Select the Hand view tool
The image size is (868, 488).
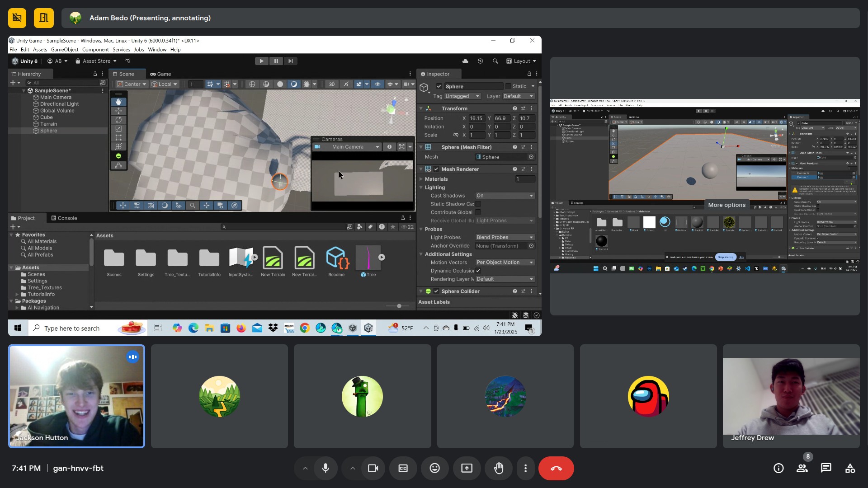118,102
